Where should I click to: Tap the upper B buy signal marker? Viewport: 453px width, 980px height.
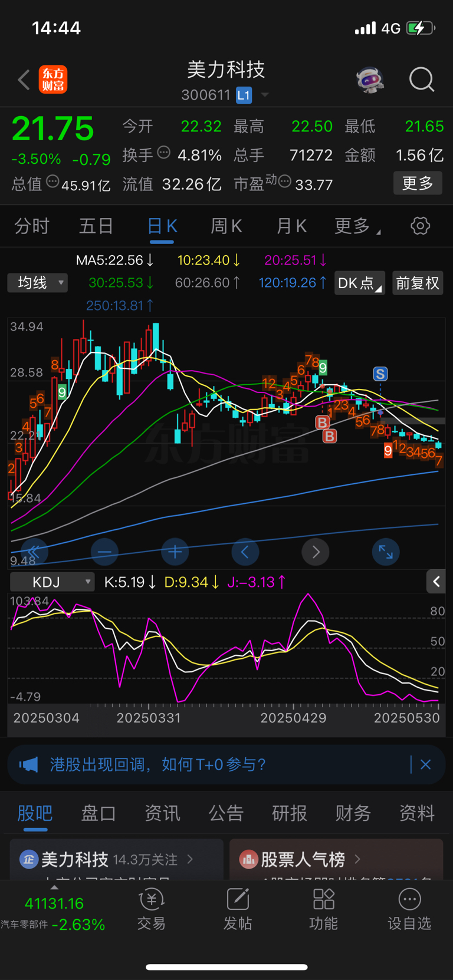[322, 422]
